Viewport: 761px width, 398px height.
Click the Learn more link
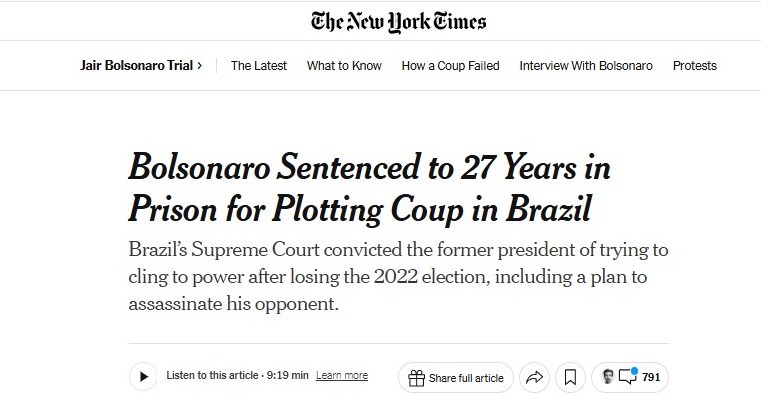(342, 376)
